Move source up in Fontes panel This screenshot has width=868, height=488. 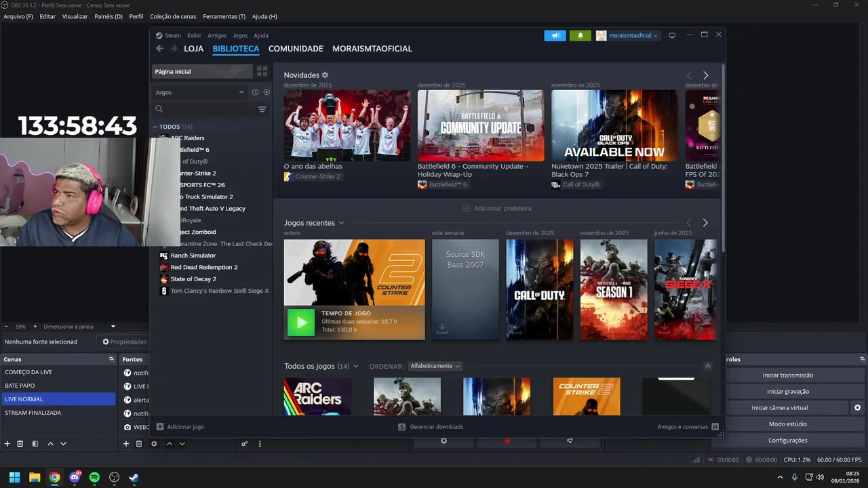(170, 444)
